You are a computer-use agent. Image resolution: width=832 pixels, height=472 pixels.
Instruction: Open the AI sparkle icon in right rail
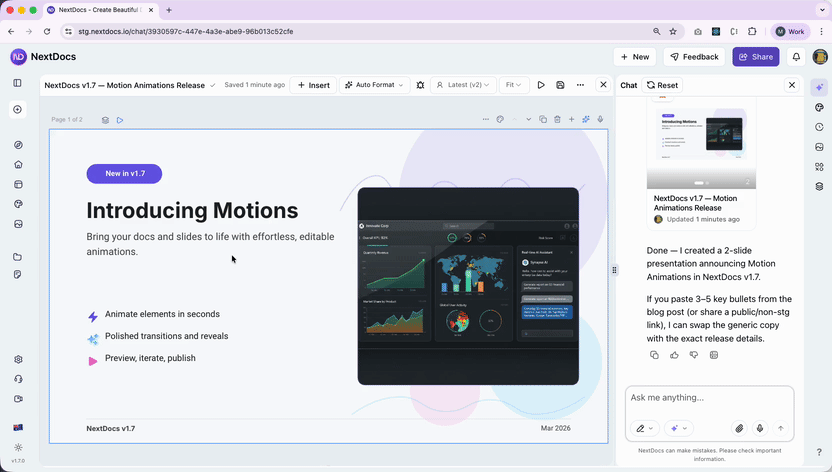pyautogui.click(x=819, y=88)
